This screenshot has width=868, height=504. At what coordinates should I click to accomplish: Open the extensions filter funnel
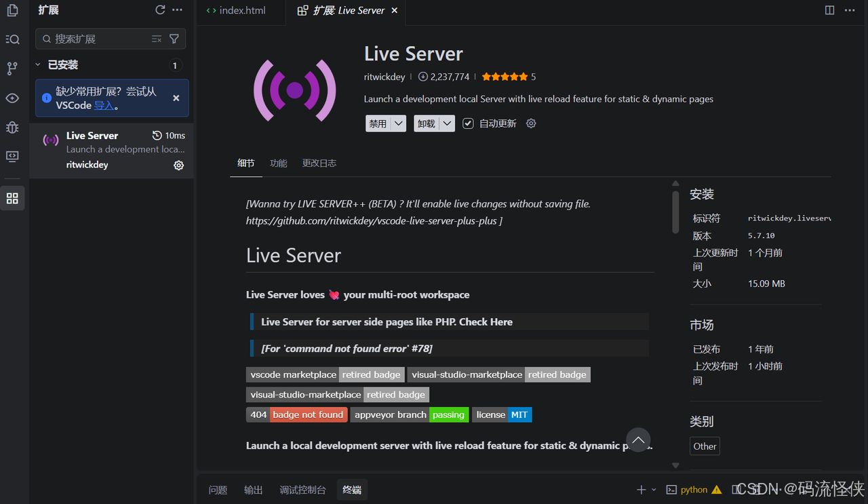(174, 39)
